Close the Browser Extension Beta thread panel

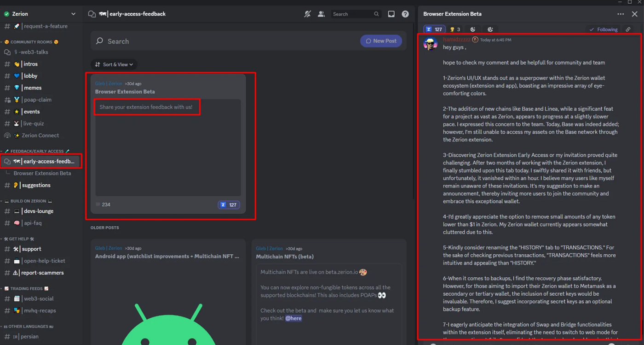coord(635,14)
